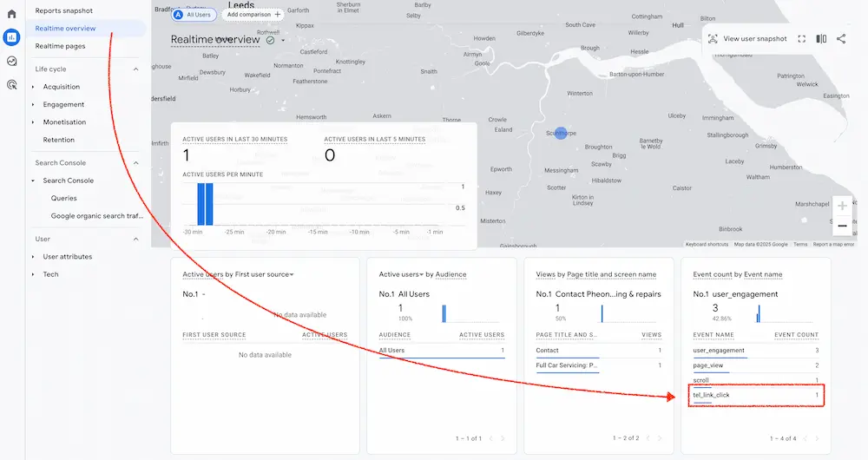The width and height of the screenshot is (868, 460).
Task: Open Queries under Search Console
Action: pos(63,198)
